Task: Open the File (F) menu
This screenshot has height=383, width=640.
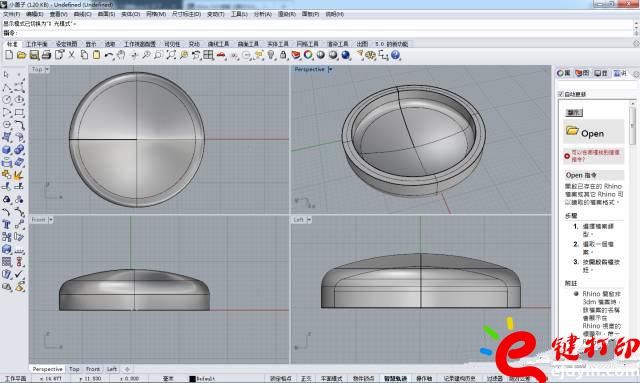Action: 11,14
